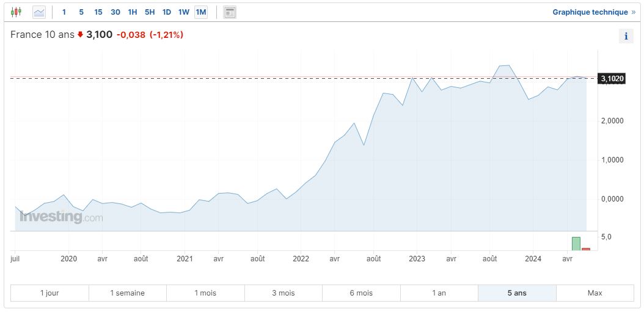Click the 3,1020 price label on axis
Screen dimensions: 644x312
[x=612, y=79]
